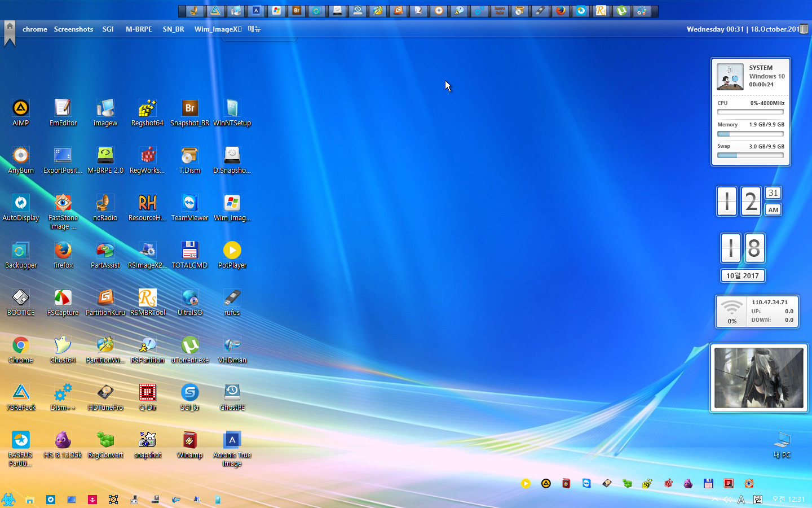Open the chrome menu item in top bar
Screen dimensions: 812x508
(x=35, y=29)
